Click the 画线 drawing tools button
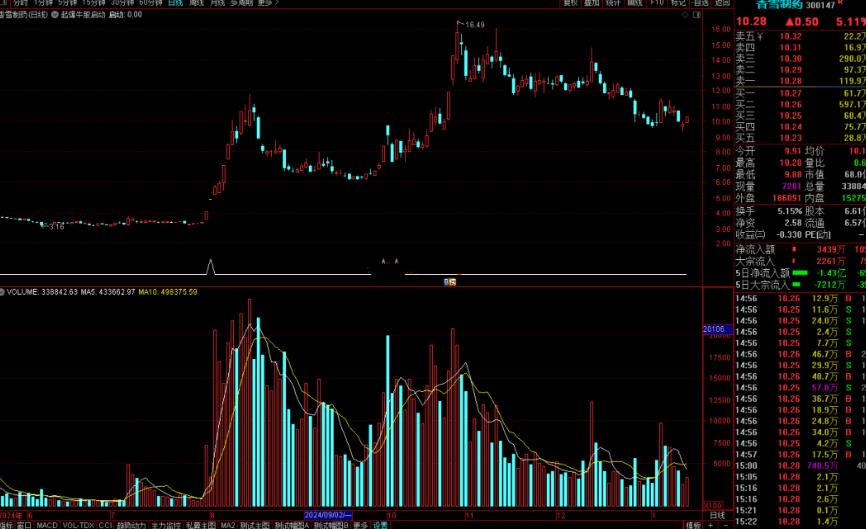 [635, 3]
